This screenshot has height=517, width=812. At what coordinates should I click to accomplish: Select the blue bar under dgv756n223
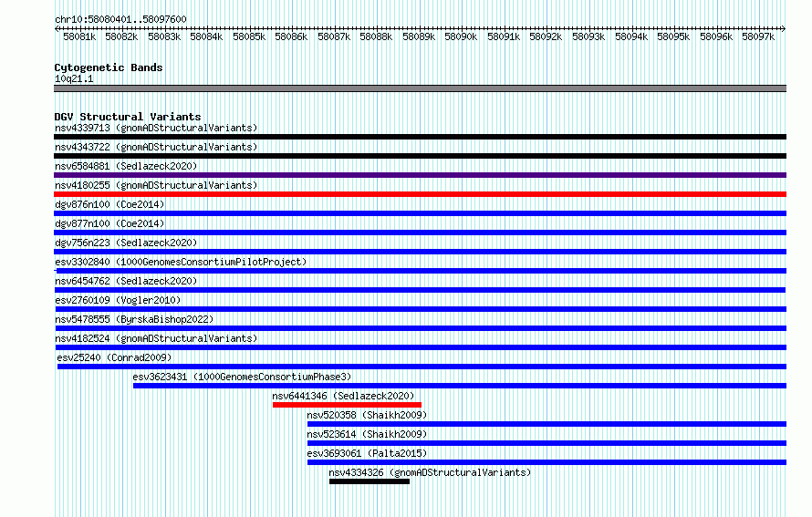[420, 252]
